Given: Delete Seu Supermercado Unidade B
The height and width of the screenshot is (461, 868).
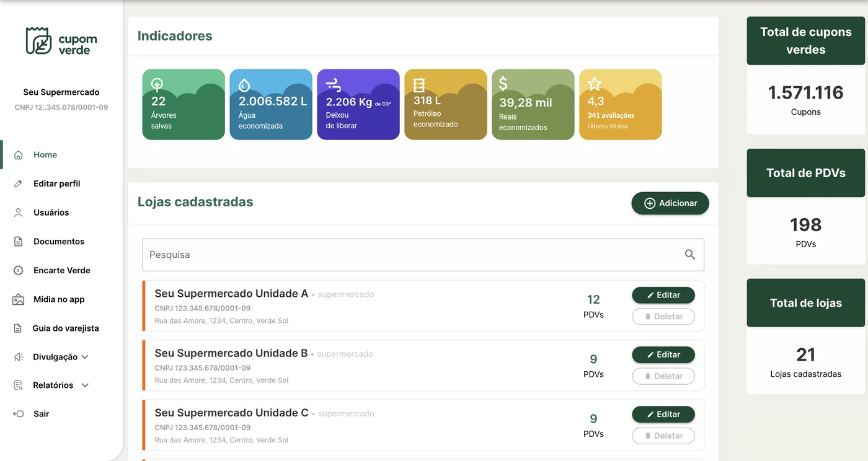Looking at the screenshot, I should [663, 376].
